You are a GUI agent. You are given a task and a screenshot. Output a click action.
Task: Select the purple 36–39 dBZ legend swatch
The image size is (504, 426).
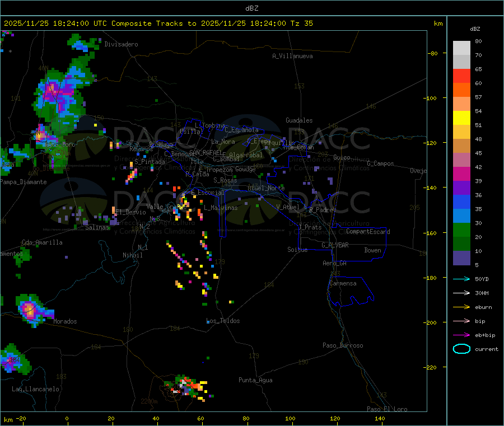pos(461,188)
